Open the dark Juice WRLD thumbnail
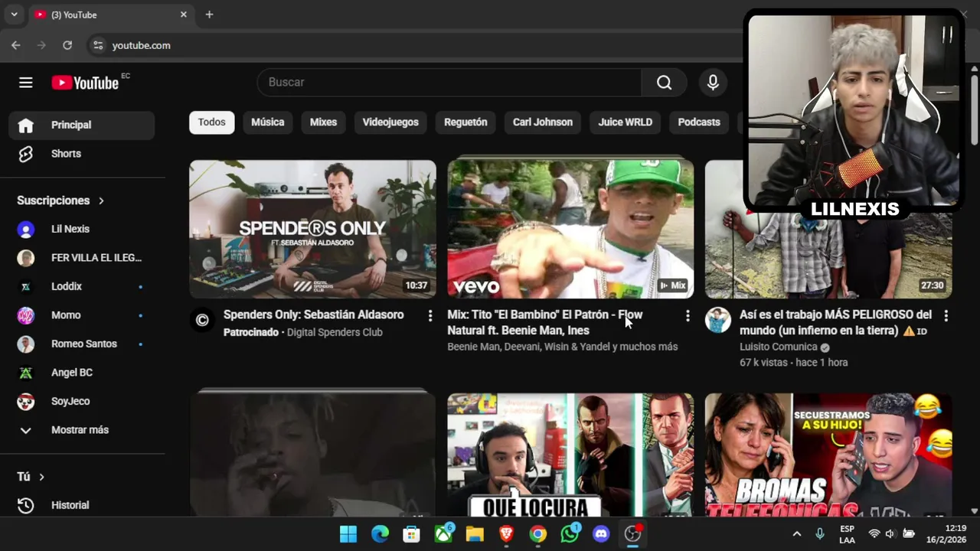 pos(312,455)
